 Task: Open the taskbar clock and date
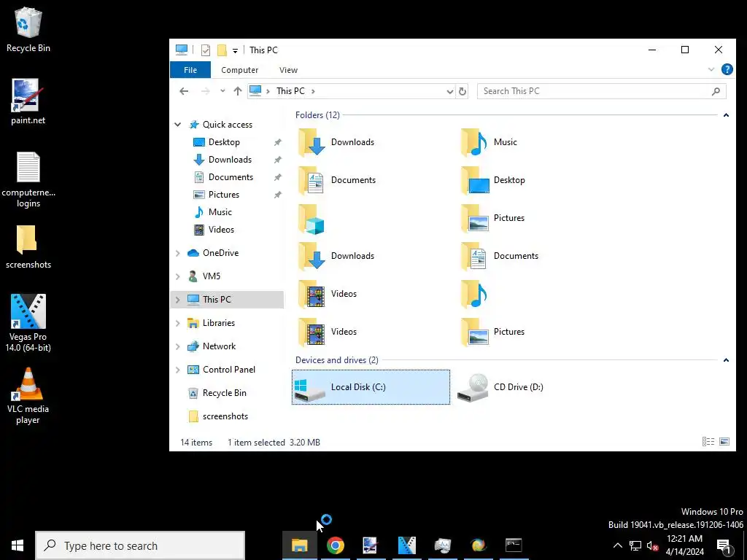point(684,545)
